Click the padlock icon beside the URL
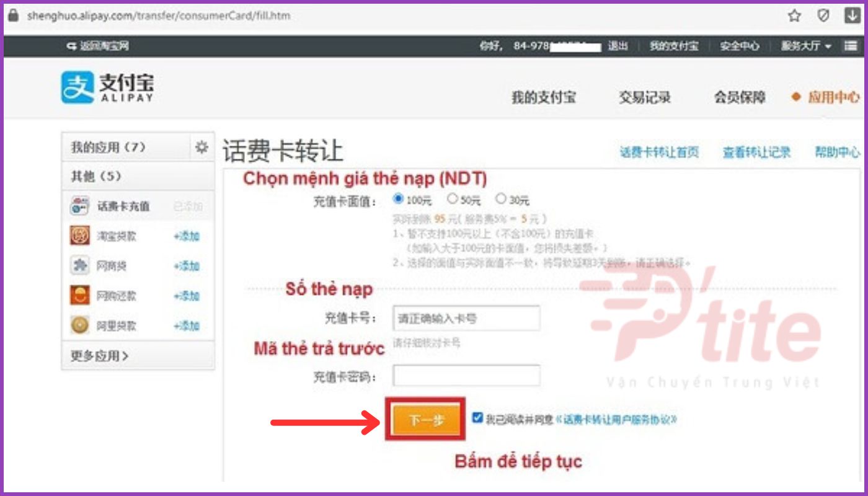 coord(14,15)
